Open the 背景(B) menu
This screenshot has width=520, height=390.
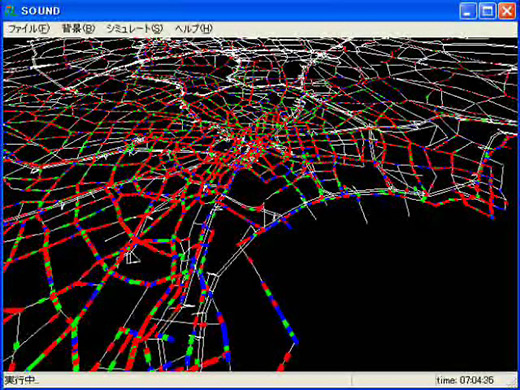click(x=78, y=29)
